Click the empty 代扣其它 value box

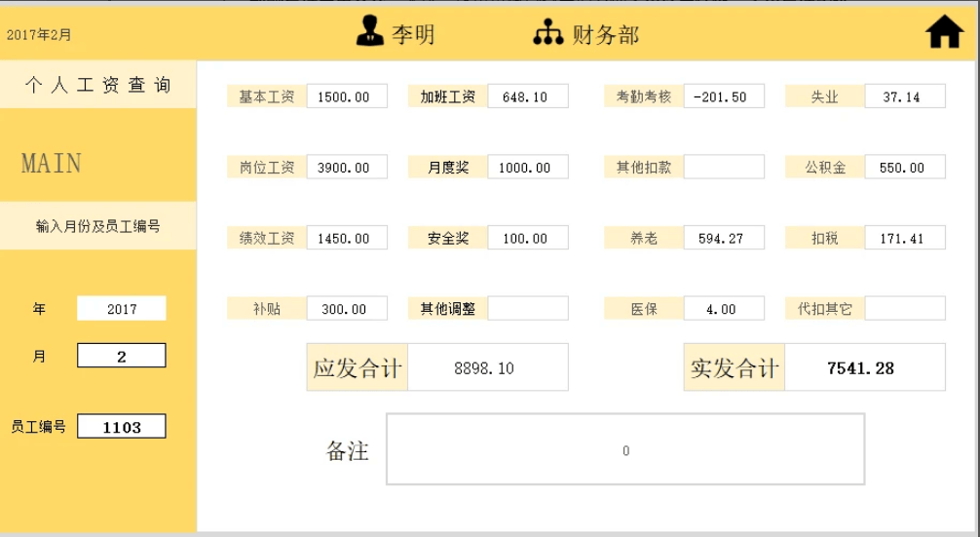click(905, 308)
